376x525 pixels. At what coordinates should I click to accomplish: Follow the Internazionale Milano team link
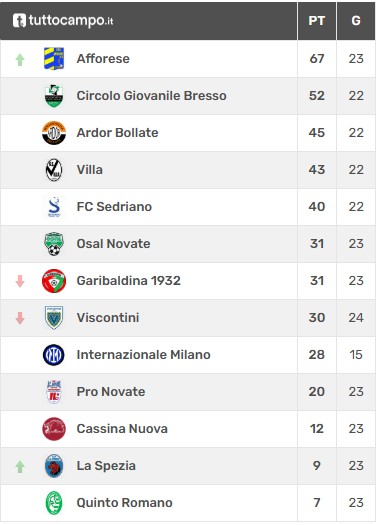144,355
